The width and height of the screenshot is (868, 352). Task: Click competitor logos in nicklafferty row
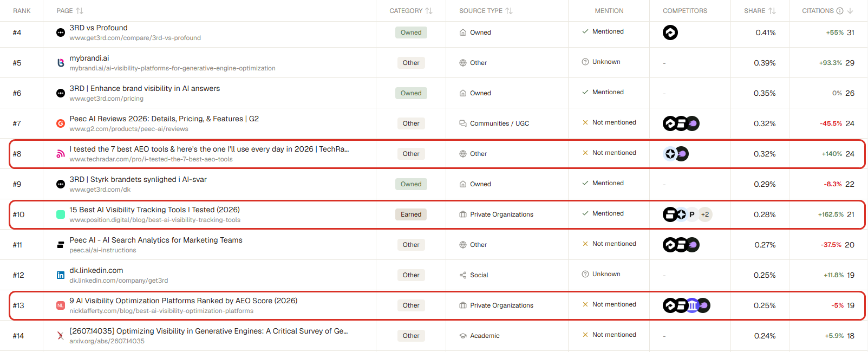[x=687, y=305]
